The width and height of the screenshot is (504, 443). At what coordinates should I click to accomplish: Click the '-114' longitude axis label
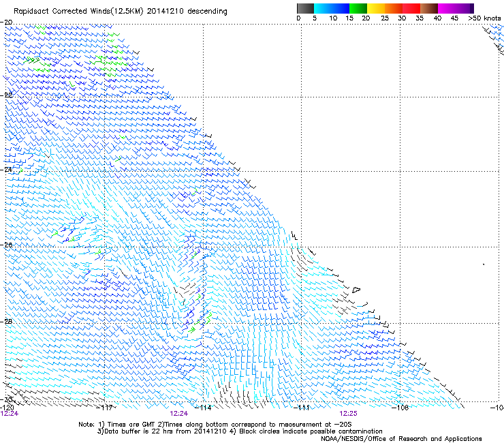(204, 408)
